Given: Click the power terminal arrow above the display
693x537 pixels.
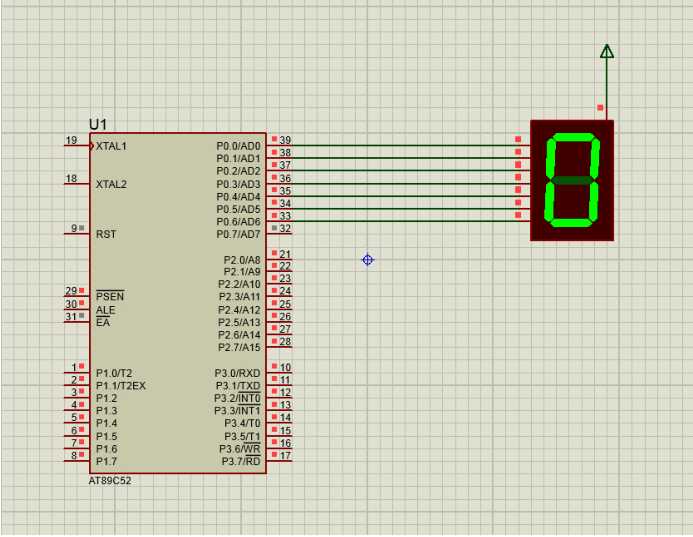Looking at the screenshot, I should (607, 51).
